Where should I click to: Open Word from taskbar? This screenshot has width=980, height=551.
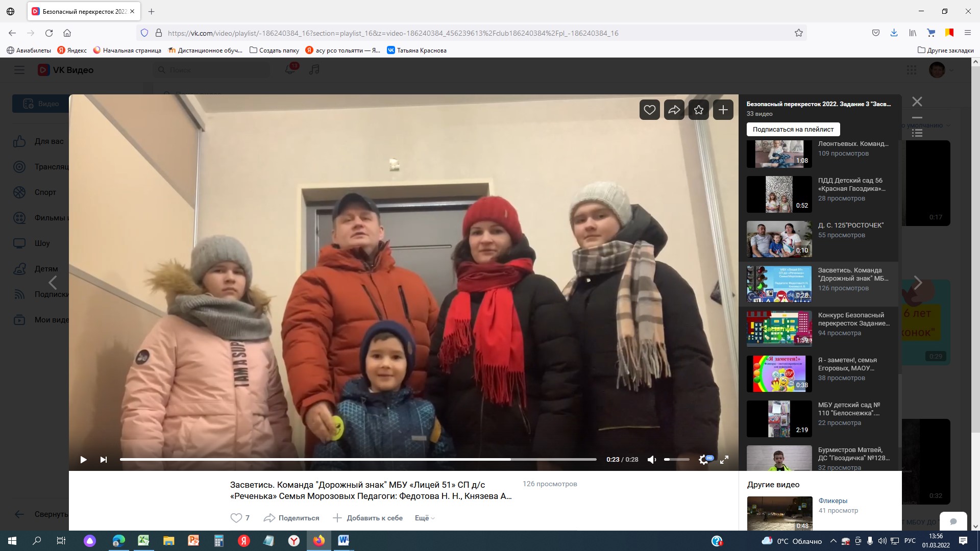click(x=344, y=541)
